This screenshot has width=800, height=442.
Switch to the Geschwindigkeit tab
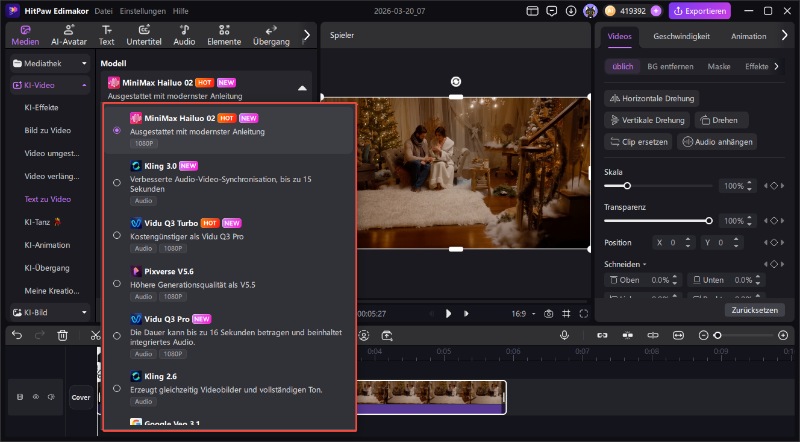coord(681,36)
